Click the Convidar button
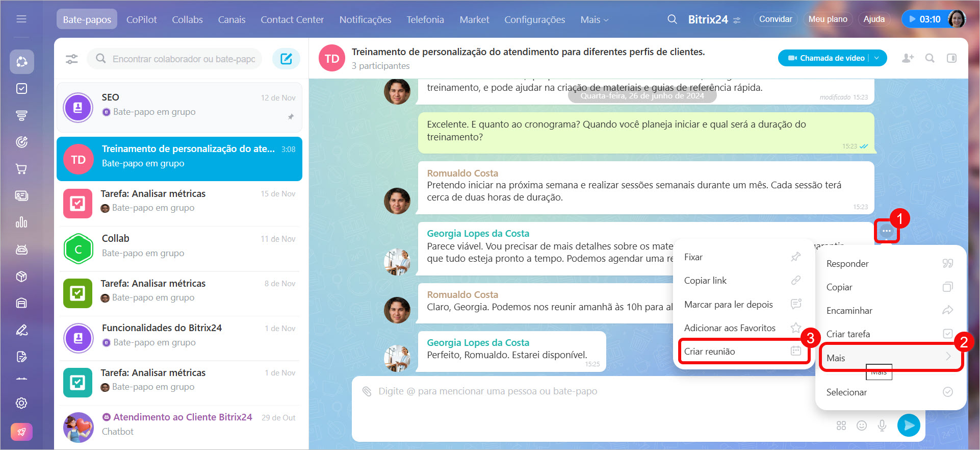The image size is (980, 450). click(775, 19)
